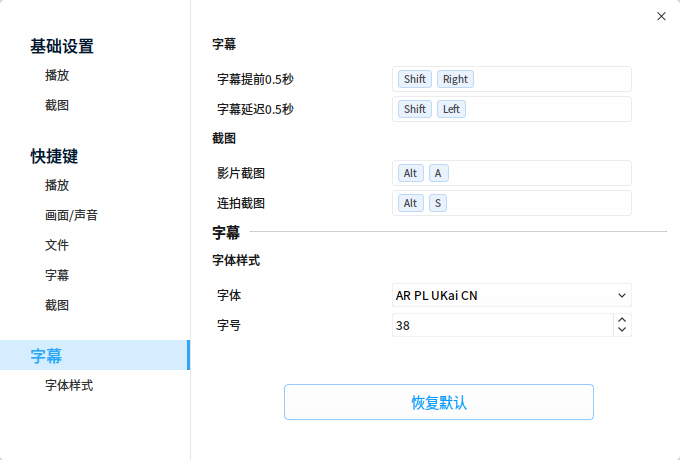Screen dimensions: 680x460
Task: Jump to 截图 under 快捷键 section
Action: tap(57, 305)
